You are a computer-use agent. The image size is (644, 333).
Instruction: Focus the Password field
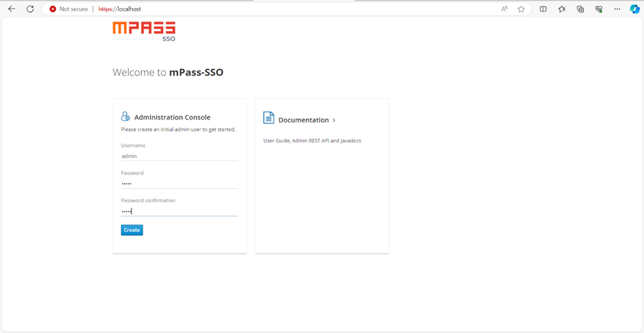180,184
